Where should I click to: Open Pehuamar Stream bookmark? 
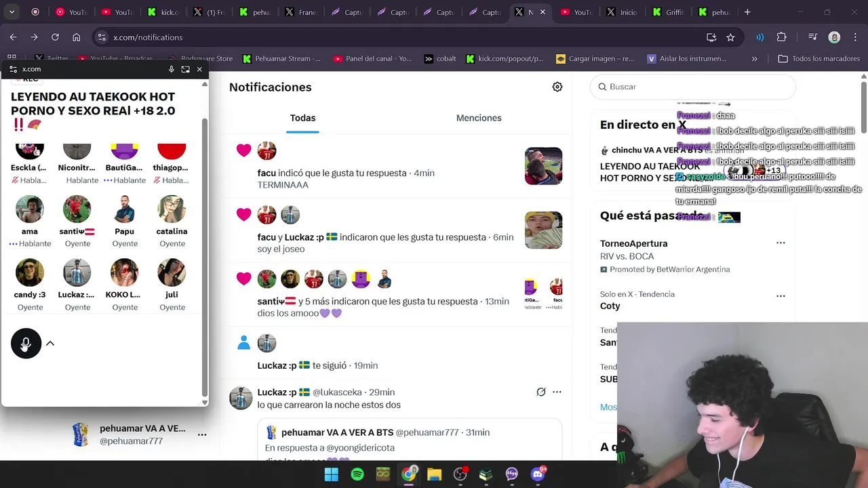pos(281,59)
